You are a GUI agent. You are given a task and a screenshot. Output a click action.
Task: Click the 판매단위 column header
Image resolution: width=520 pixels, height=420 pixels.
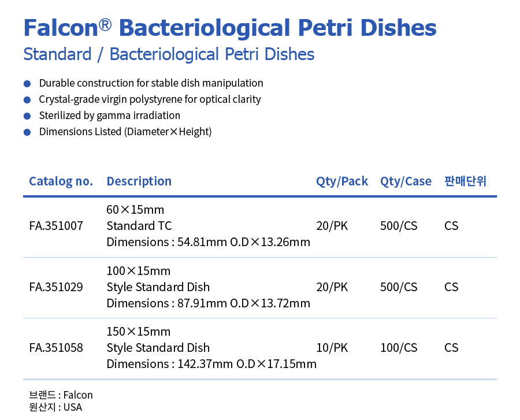pyautogui.click(x=465, y=181)
